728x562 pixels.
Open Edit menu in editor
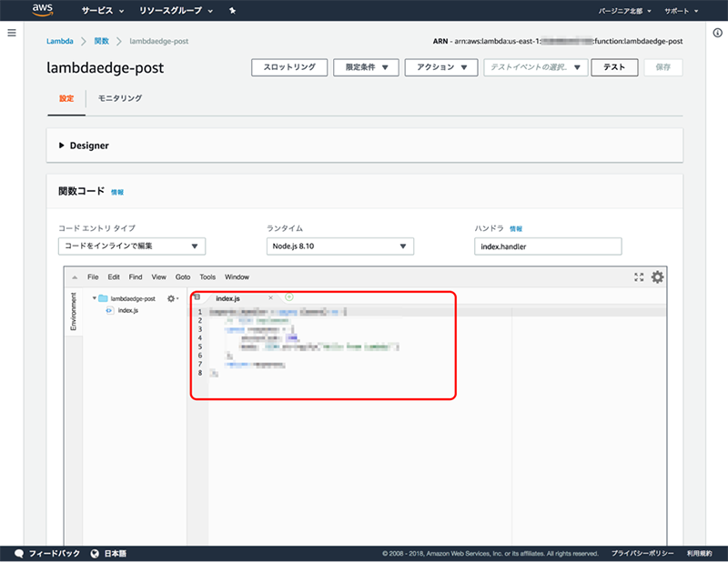point(114,277)
